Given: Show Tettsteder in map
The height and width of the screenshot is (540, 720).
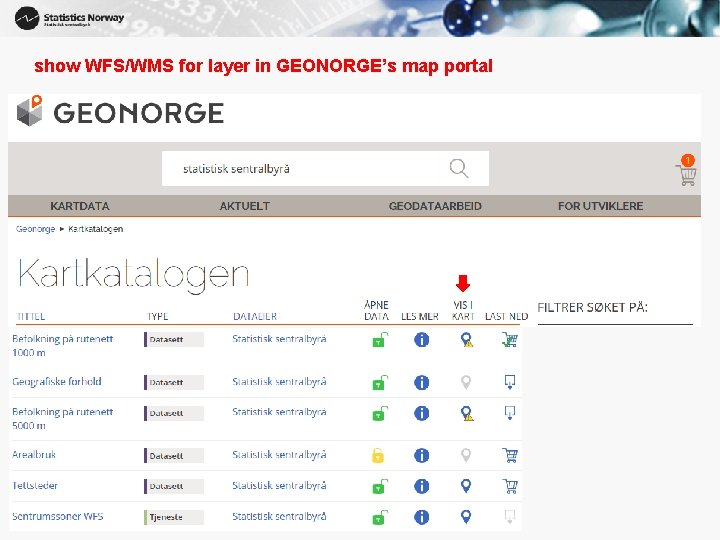Looking at the screenshot, I should click(x=466, y=486).
